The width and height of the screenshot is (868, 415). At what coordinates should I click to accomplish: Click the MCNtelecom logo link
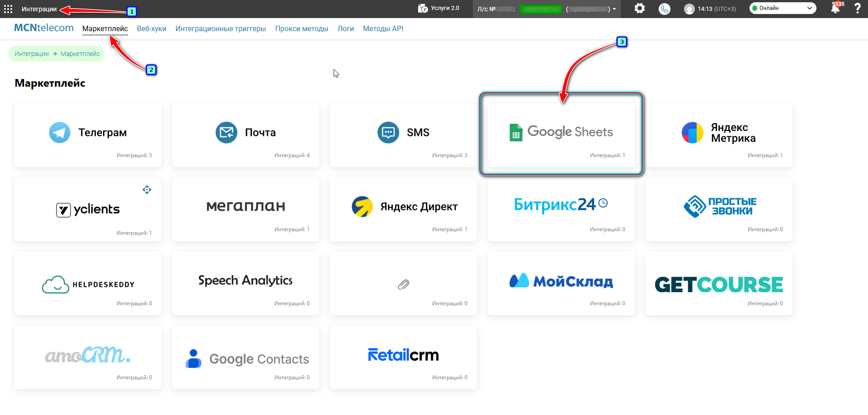pyautogui.click(x=44, y=28)
